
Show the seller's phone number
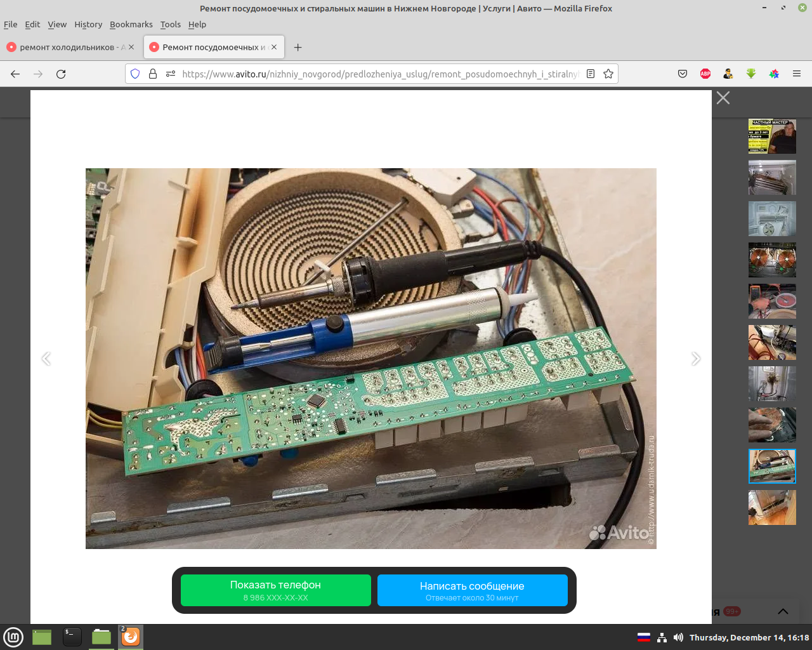coord(276,590)
